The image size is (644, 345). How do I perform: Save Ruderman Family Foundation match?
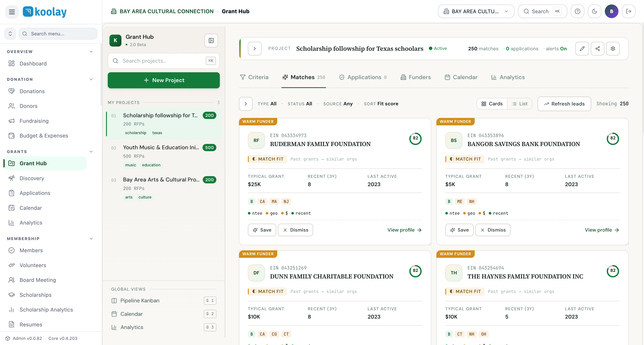click(x=262, y=230)
